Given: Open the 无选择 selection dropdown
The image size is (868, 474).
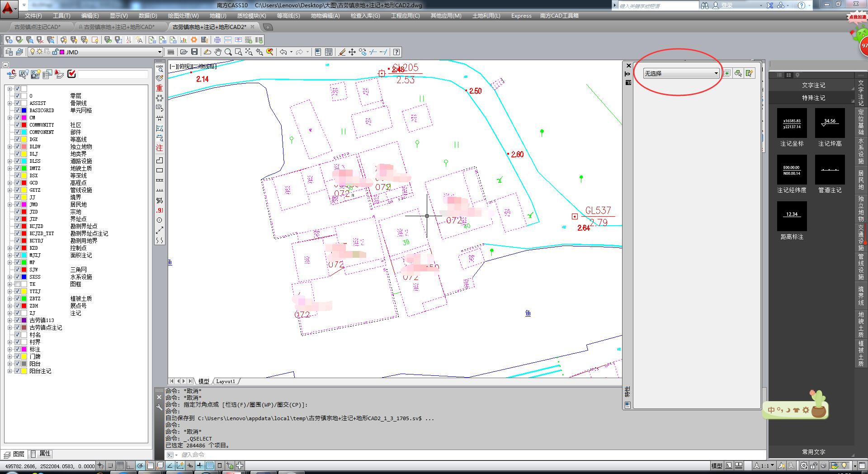Looking at the screenshot, I should (681, 73).
